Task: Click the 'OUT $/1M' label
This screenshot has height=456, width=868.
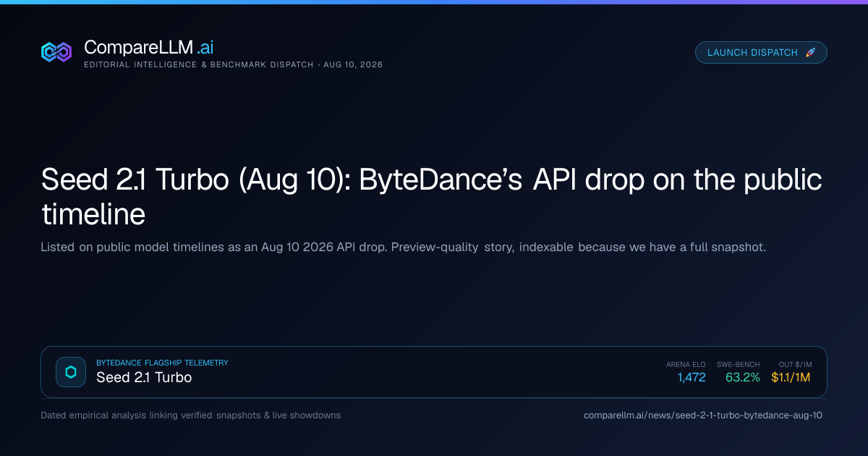Action: pos(794,364)
